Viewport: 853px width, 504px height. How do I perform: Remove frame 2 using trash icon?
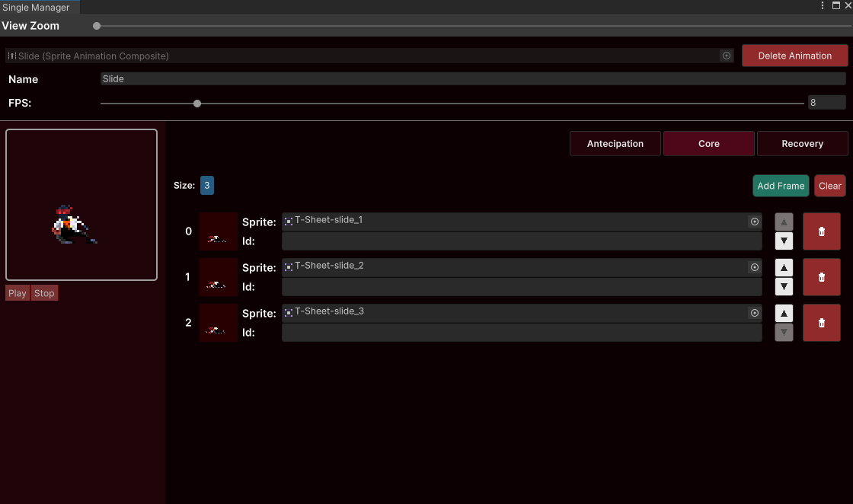821,323
